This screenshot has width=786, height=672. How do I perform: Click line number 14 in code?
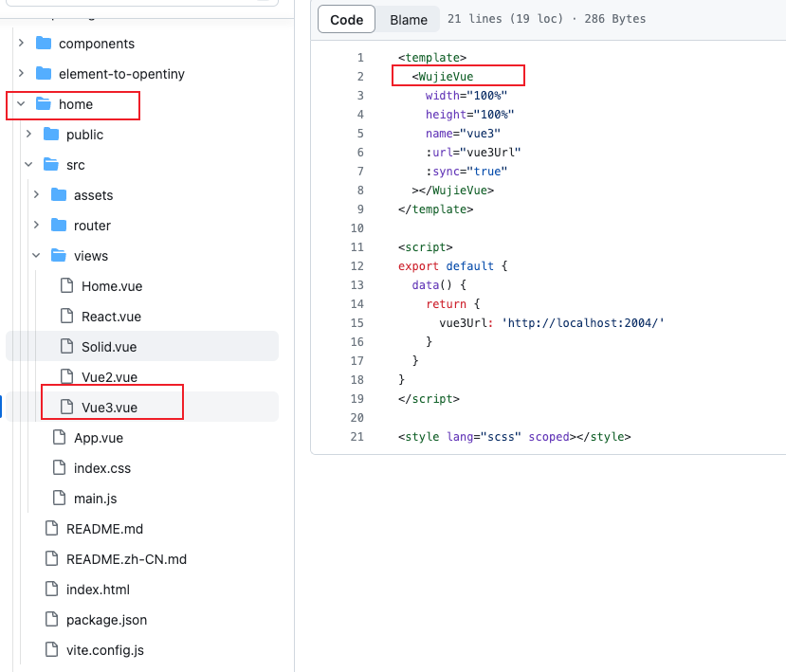[x=356, y=304]
